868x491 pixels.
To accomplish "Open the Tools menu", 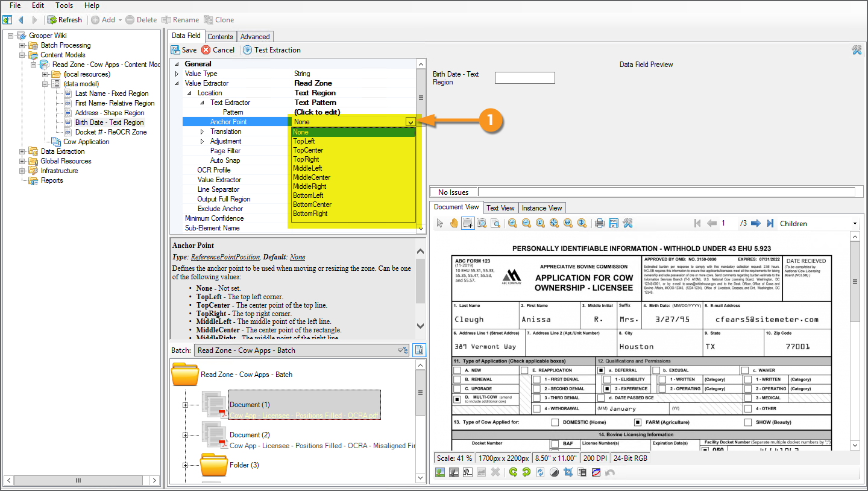I will [x=64, y=5].
